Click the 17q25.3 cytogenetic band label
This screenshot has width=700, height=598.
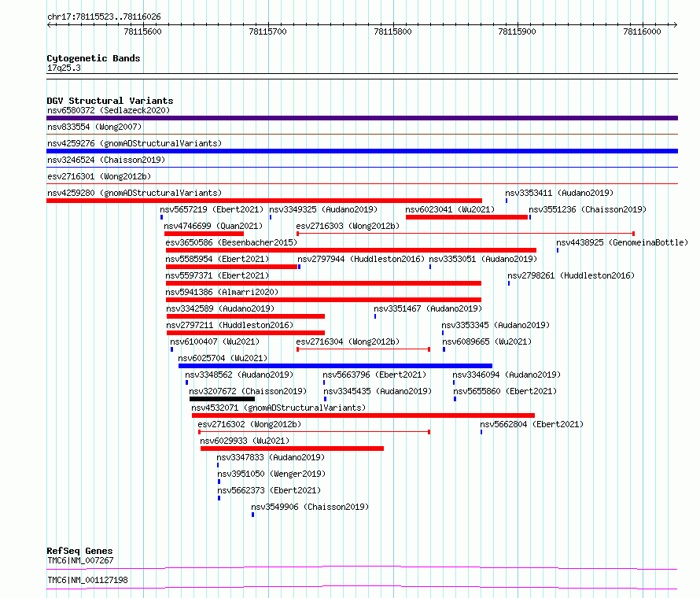pyautogui.click(x=64, y=68)
